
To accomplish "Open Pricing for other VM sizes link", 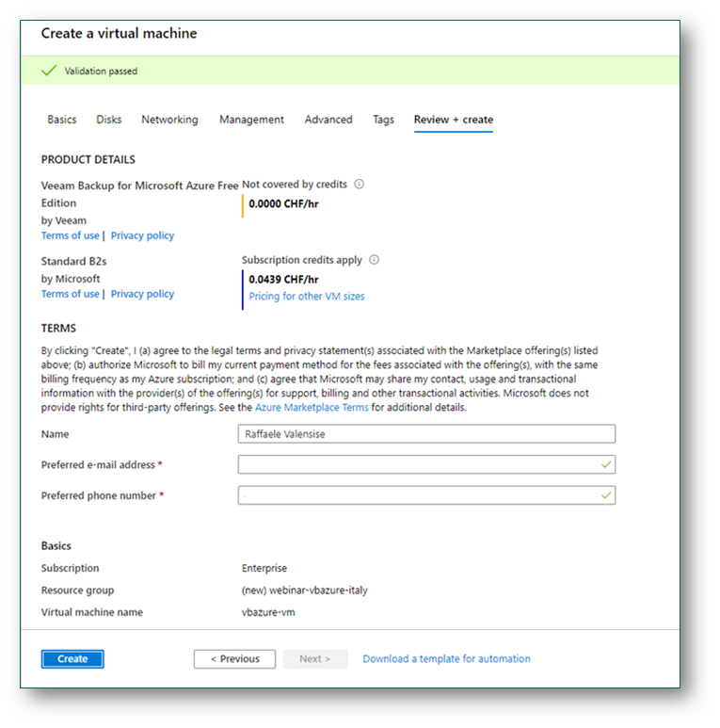I will tap(307, 297).
